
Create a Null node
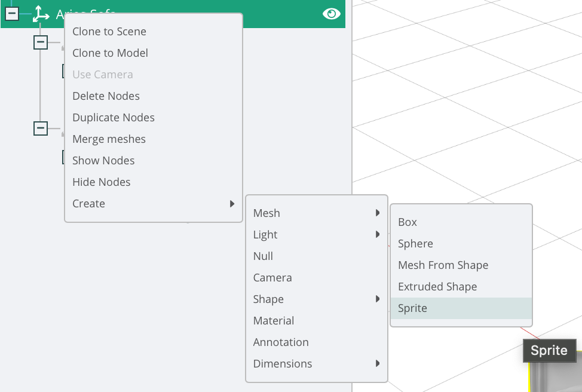click(264, 256)
